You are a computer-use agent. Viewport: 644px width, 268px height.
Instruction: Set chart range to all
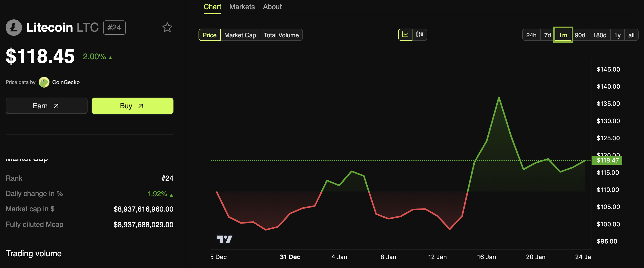[x=631, y=35]
